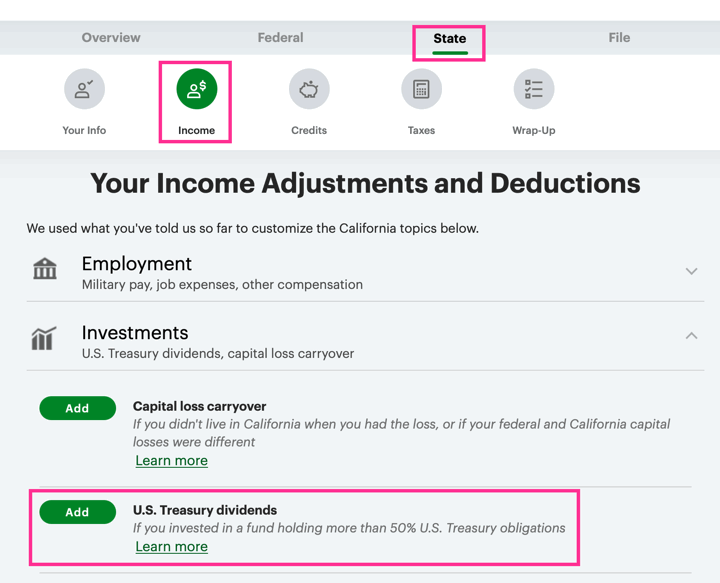Expand the Employment section chevron

click(691, 271)
